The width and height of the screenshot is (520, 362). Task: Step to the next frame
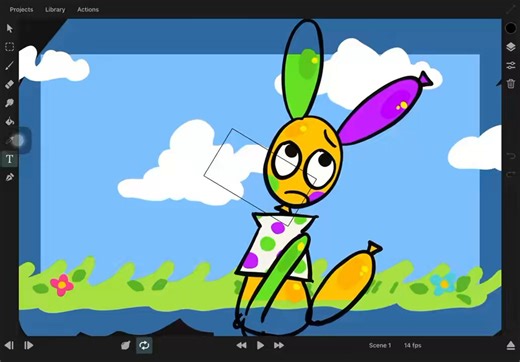click(x=29, y=345)
